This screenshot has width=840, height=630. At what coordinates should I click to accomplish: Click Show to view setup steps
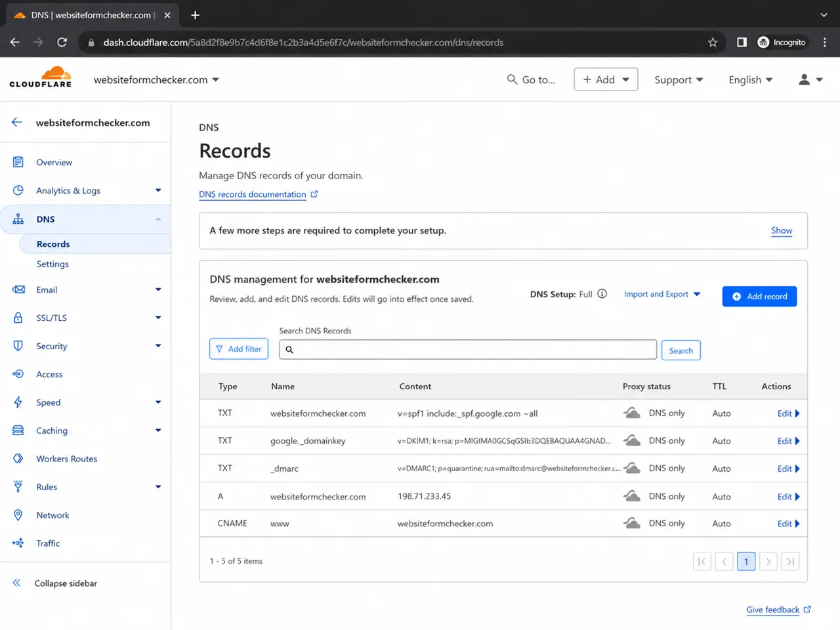pyautogui.click(x=782, y=230)
